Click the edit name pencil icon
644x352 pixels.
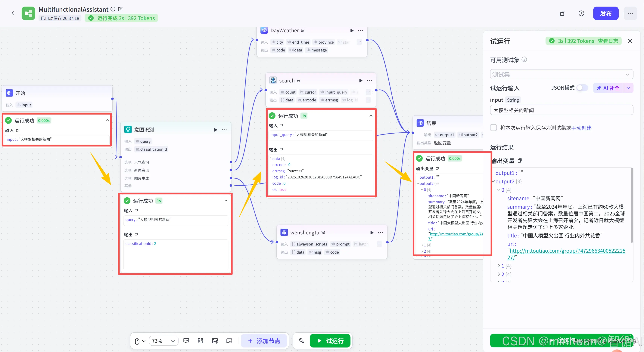120,9
